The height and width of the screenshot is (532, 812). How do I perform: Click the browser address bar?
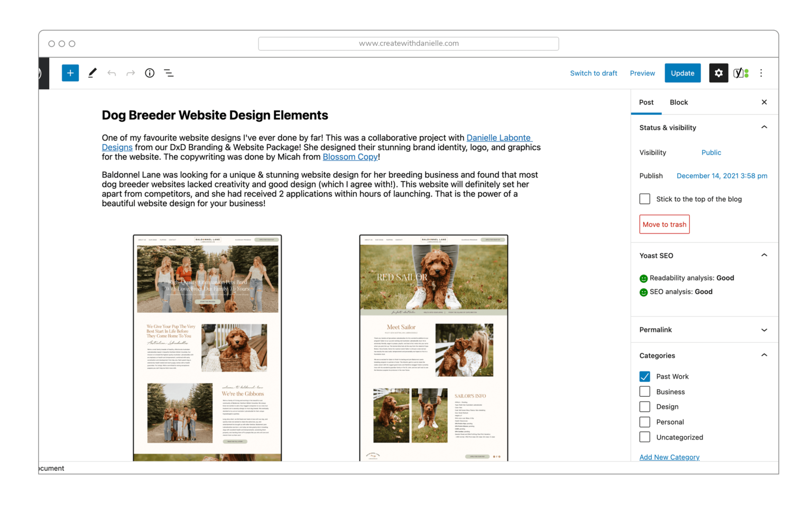click(408, 43)
